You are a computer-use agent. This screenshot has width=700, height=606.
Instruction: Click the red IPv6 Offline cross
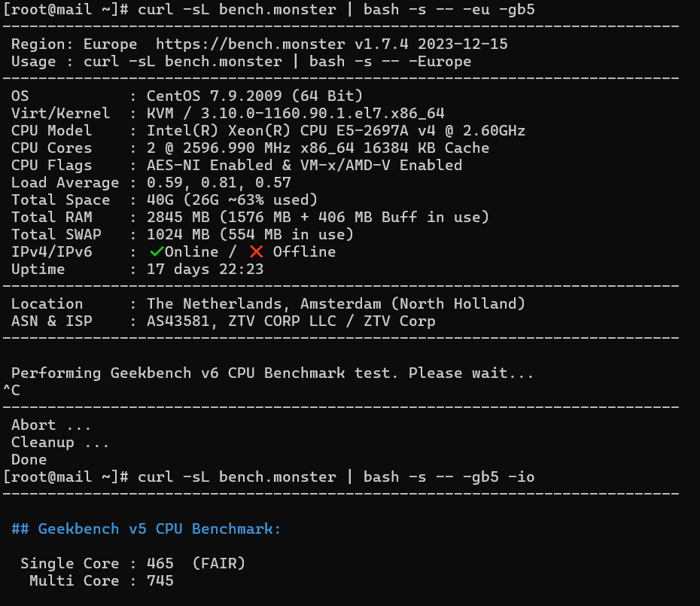(x=256, y=252)
